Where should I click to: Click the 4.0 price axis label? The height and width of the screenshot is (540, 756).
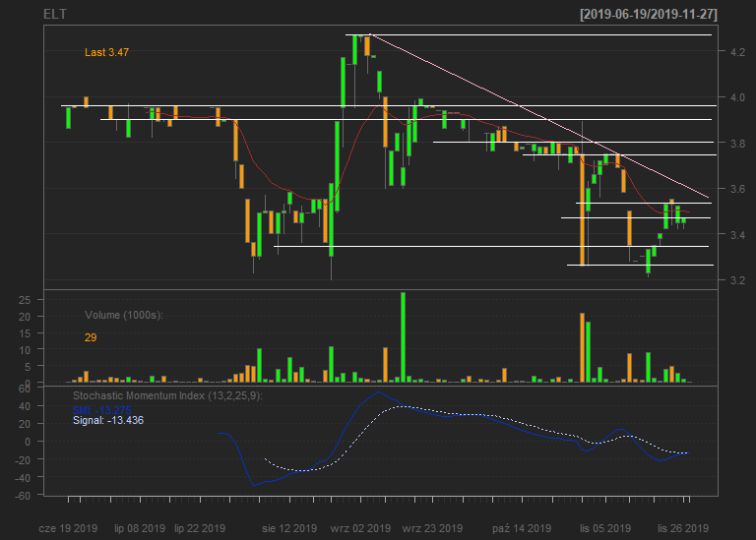tap(737, 97)
